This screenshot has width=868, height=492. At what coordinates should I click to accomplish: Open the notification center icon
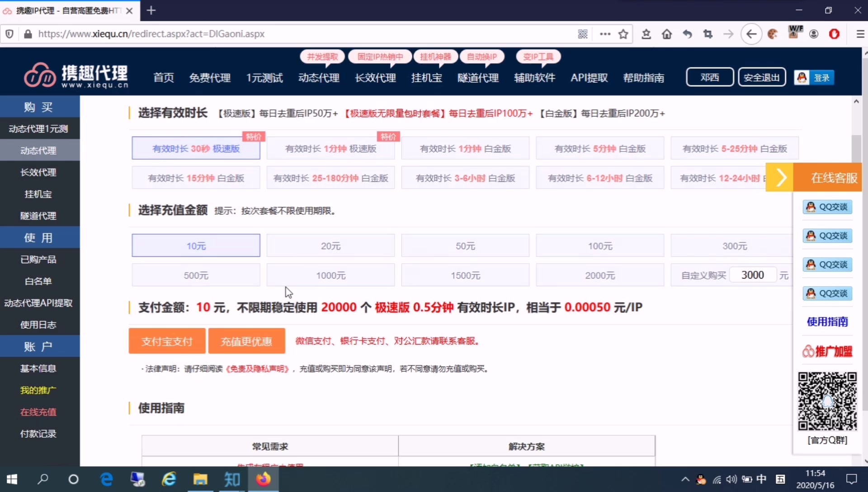(x=852, y=479)
